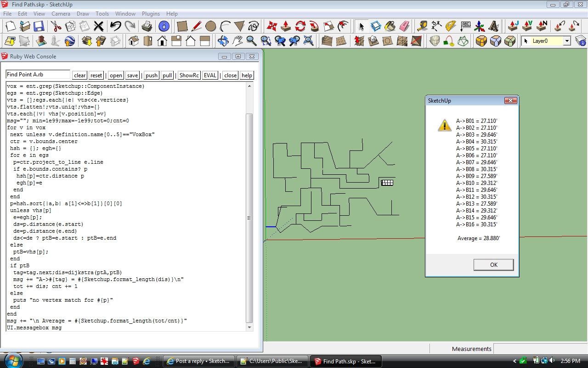Click the EVAL button in Ruby Web Console
Viewport: 588px width, 368px height.
tap(210, 75)
